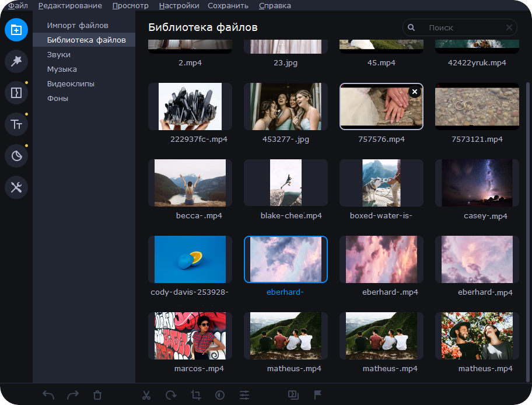Select Импорт файлов in the sidebar
Image resolution: width=532 pixels, height=405 pixels.
pyautogui.click(x=84, y=26)
